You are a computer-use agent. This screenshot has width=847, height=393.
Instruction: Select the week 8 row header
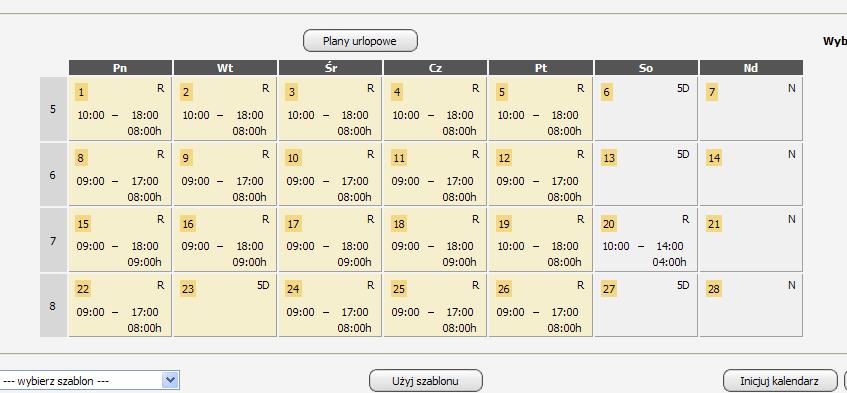click(x=53, y=306)
